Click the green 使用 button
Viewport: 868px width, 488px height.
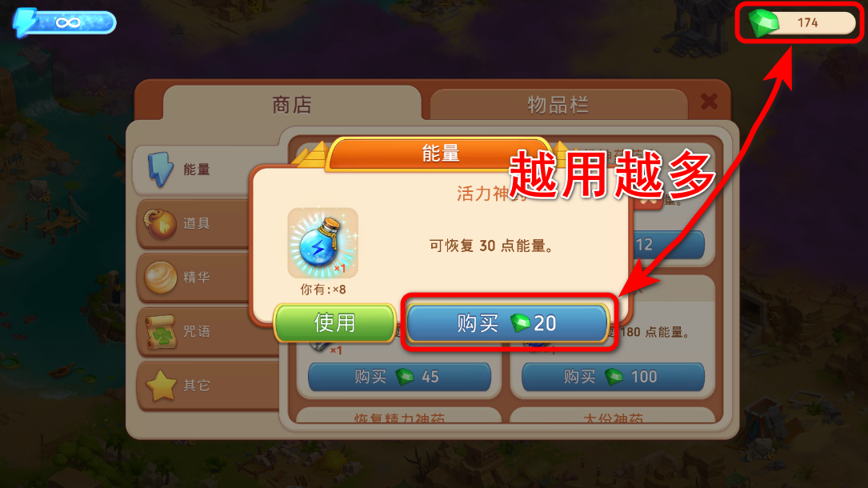pos(334,322)
